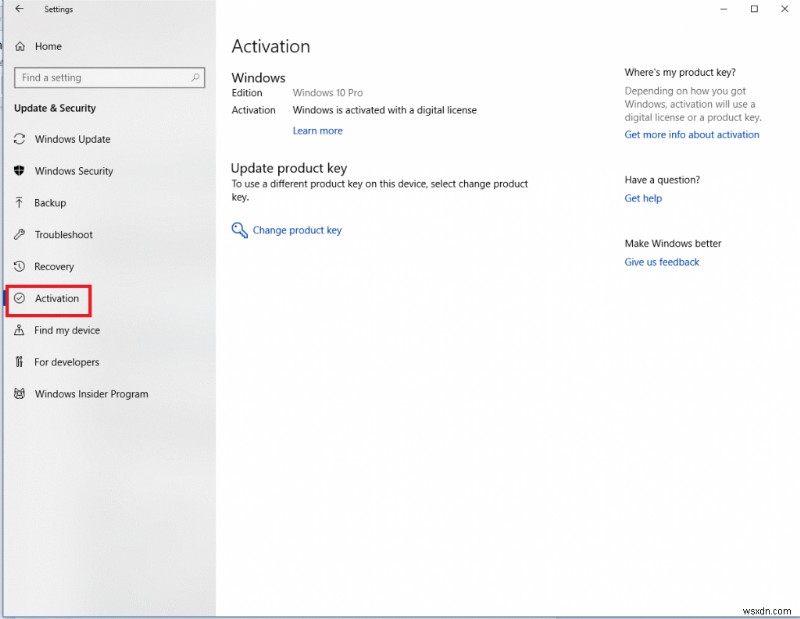Click the key icon next to Change product key
This screenshot has width=800, height=619.
coord(239,230)
